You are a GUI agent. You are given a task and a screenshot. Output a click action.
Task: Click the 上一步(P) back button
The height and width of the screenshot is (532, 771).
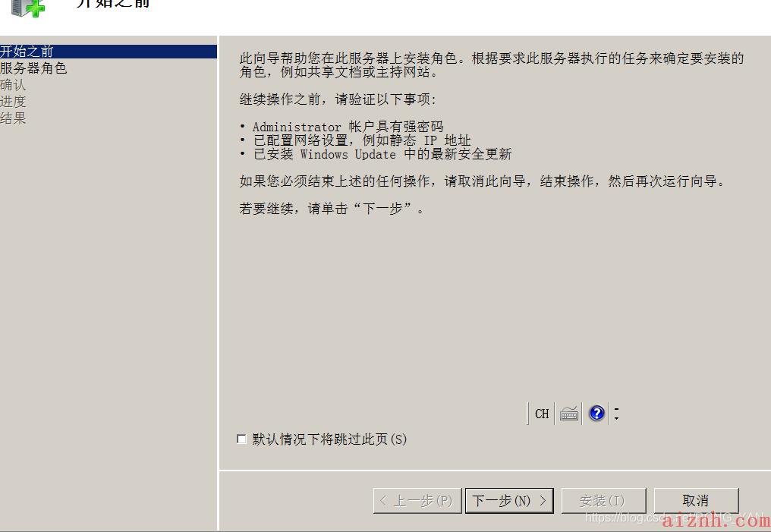[417, 501]
